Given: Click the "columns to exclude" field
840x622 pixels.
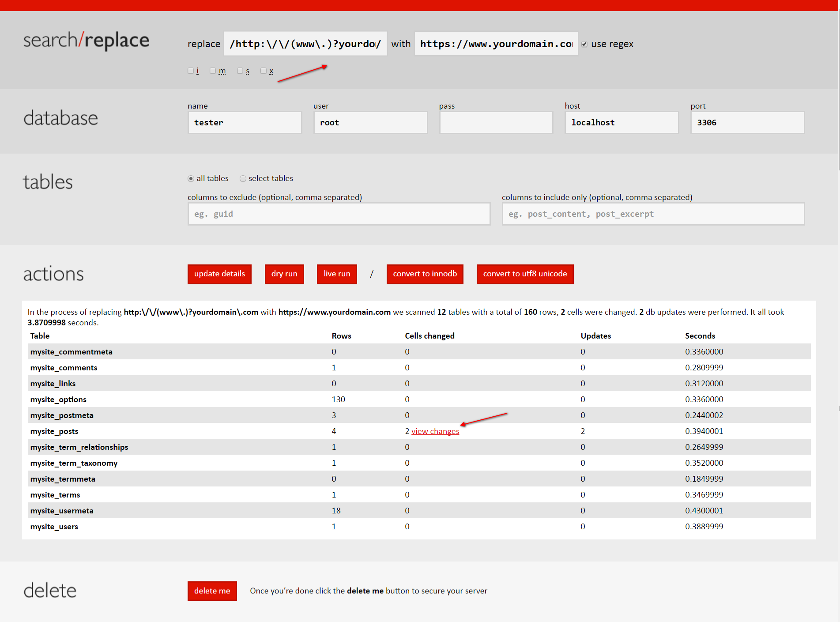Looking at the screenshot, I should [339, 214].
